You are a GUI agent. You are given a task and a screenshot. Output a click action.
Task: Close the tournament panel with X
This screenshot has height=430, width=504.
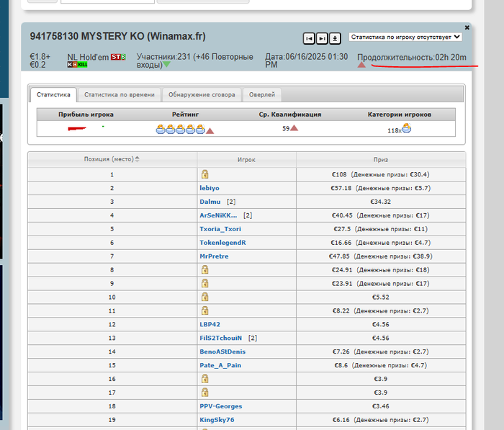(467, 27)
